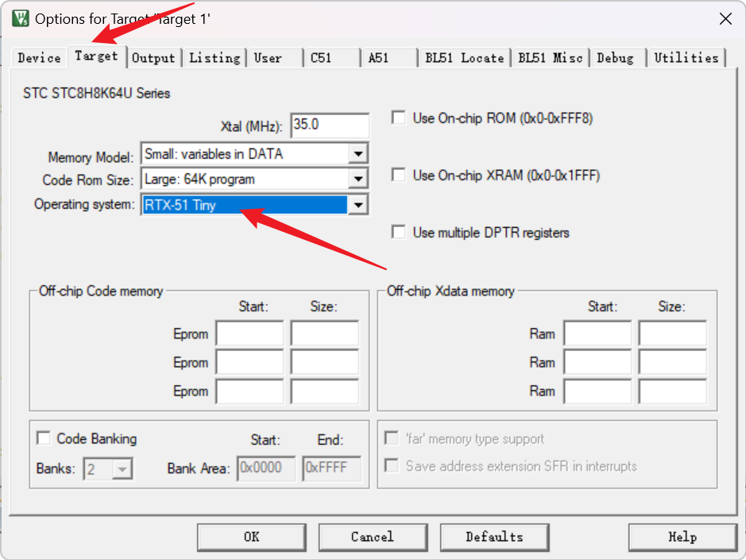Open the Utilities tab
Viewport: 746px width, 560px height.
pyautogui.click(x=686, y=58)
